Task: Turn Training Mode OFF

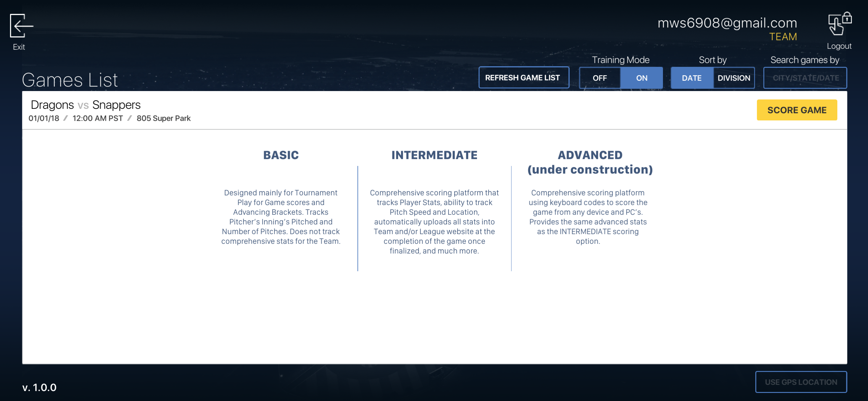Action: click(x=599, y=78)
